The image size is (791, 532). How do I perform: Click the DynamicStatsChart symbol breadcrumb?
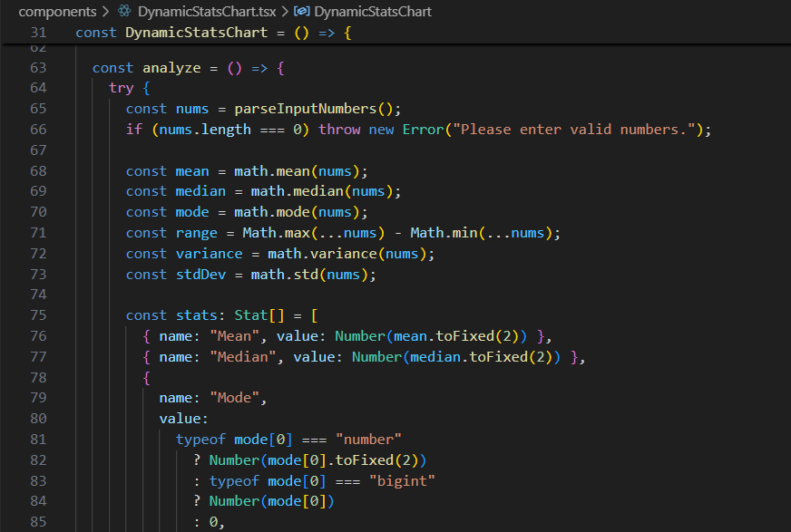373,12
